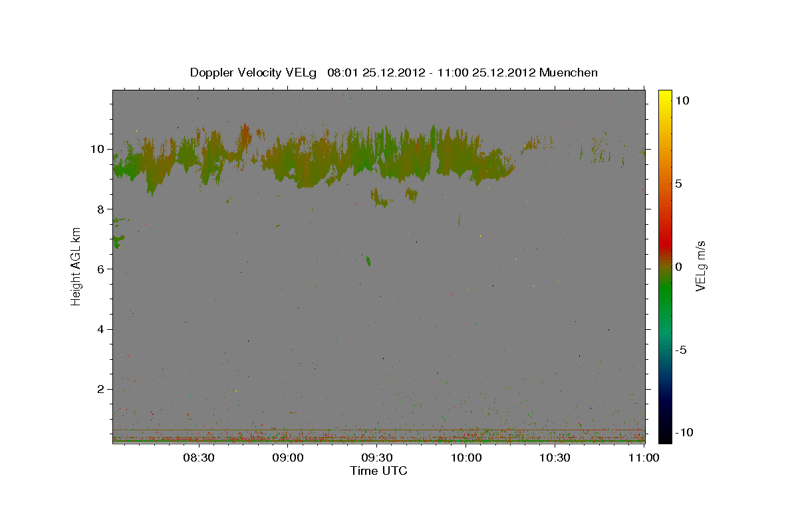Click the 'Height AGL km' axis title
Image resolution: width=798 pixels, height=532 pixels.
pos(76,266)
